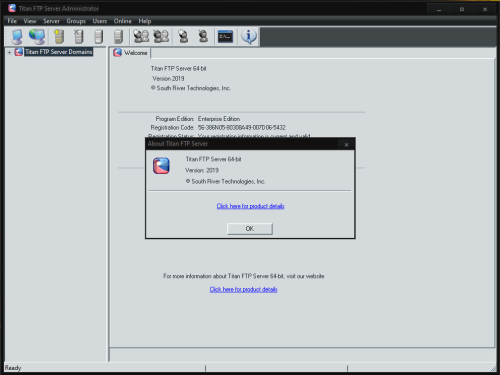
Task: Maximize the Titan FTP Server Administrator window
Action: click(462, 9)
